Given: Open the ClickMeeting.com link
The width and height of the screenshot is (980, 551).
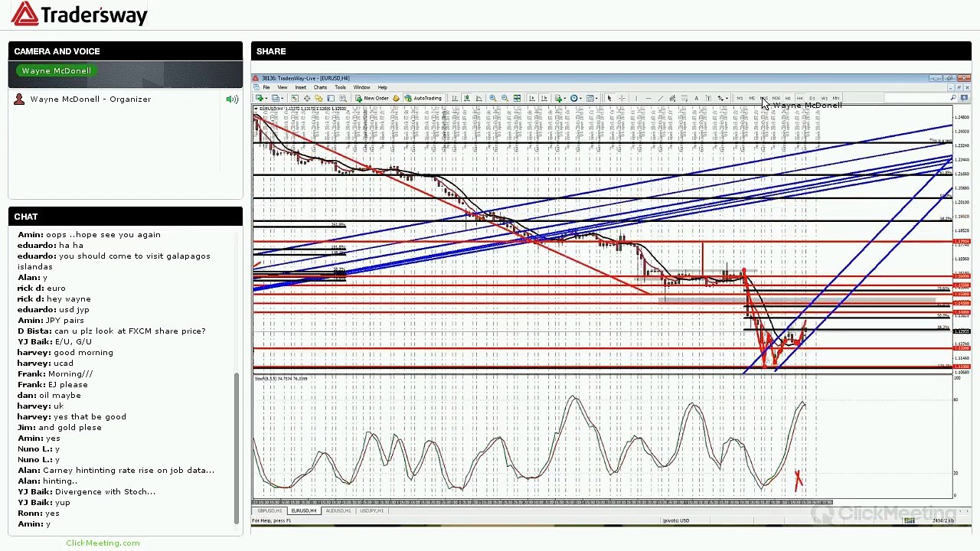Looking at the screenshot, I should (x=103, y=543).
